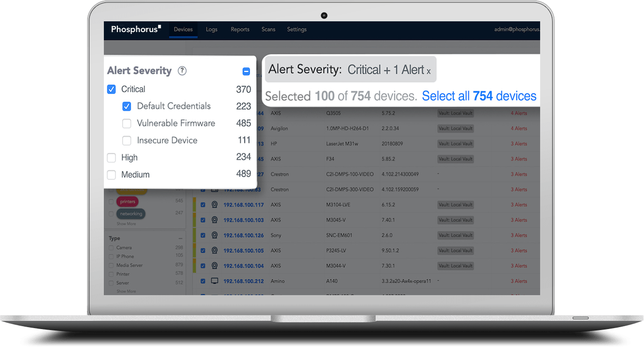The image size is (644, 347).
Task: Open the Logs tab
Action: click(x=212, y=30)
